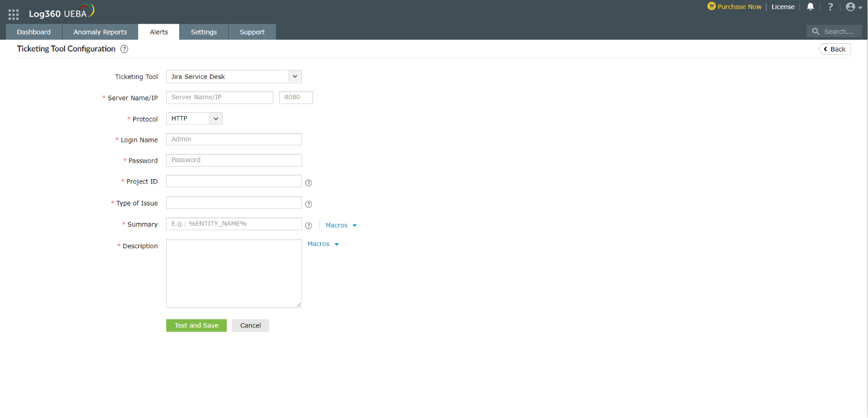
Task: Open the Settings tab
Action: click(x=204, y=32)
